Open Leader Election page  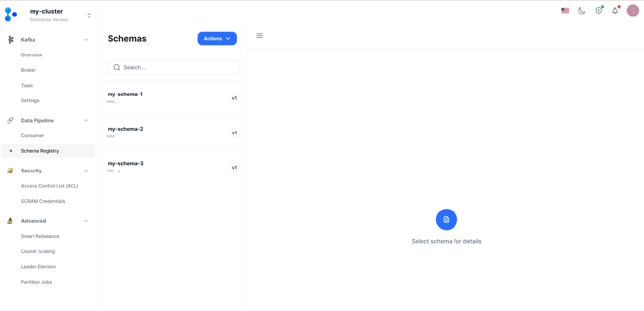pos(38,267)
